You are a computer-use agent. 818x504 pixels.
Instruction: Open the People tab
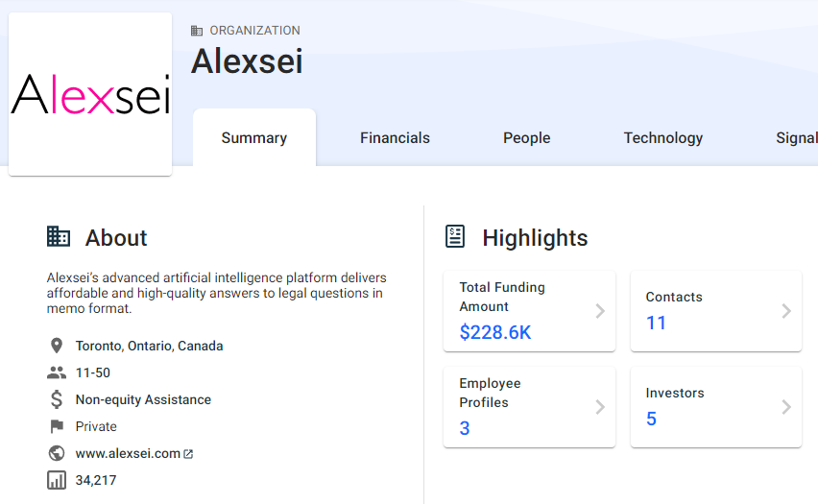tap(526, 138)
